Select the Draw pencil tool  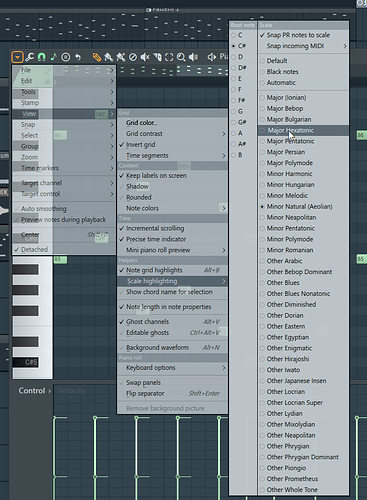[97, 57]
